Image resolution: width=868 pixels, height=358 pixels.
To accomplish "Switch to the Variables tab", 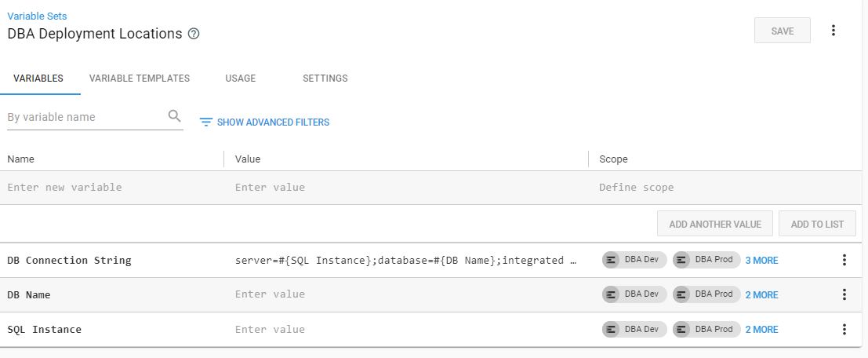I will (38, 79).
